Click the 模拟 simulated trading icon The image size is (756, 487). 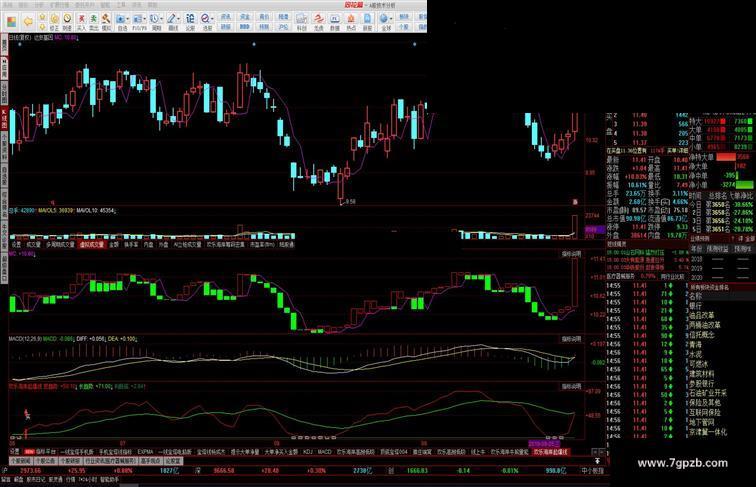click(x=106, y=22)
